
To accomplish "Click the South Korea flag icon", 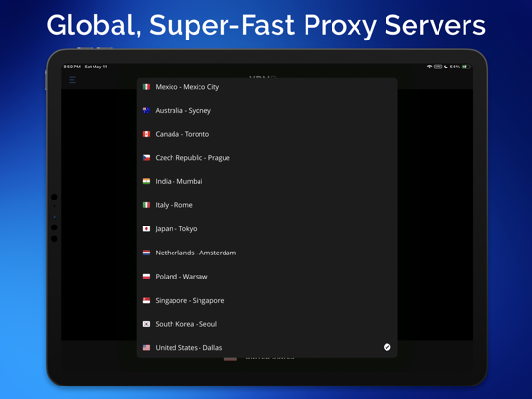I will click(x=146, y=324).
